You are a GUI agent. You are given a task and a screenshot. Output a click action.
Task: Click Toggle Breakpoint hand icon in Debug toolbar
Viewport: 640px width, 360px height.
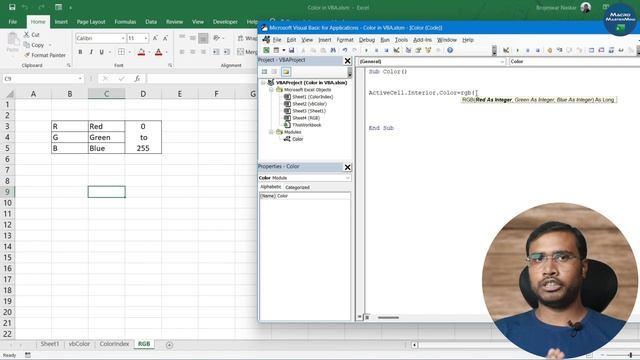coord(549,50)
